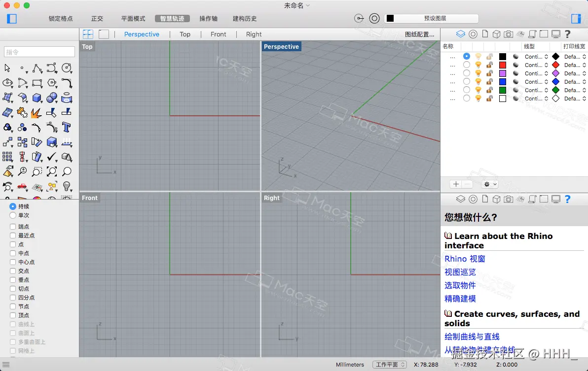Switch to the Top viewport tab
This screenshot has height=371, width=588.
[x=185, y=34]
